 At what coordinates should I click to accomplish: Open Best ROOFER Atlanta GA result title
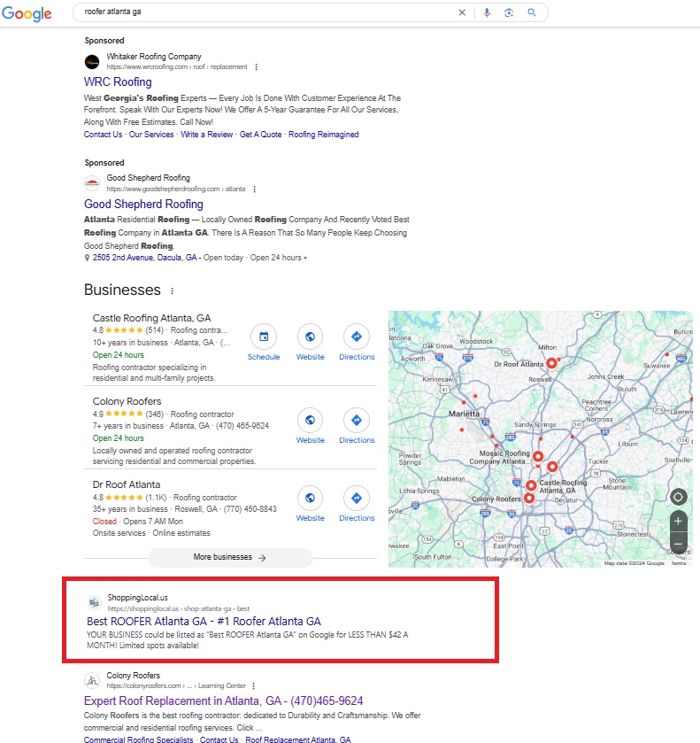pyautogui.click(x=204, y=622)
